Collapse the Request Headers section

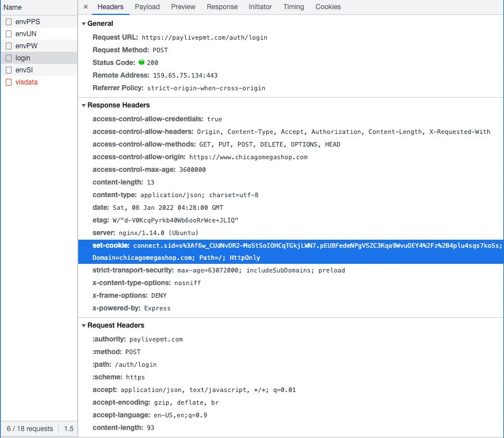(83, 325)
